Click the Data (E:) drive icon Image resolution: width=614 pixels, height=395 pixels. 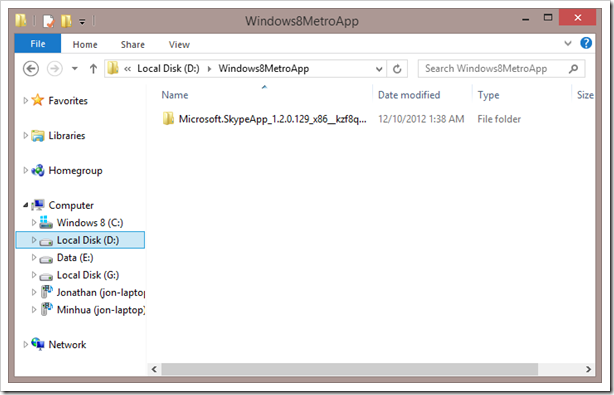pos(46,260)
